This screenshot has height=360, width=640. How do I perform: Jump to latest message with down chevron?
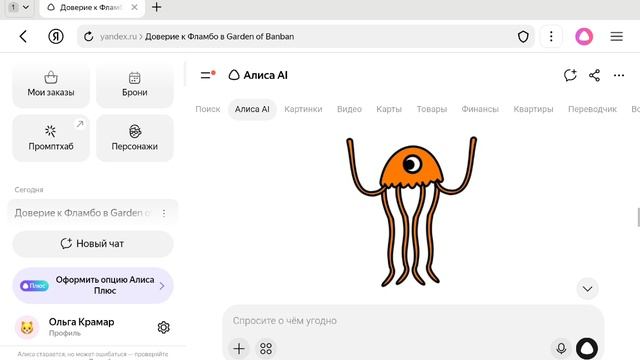(x=587, y=289)
